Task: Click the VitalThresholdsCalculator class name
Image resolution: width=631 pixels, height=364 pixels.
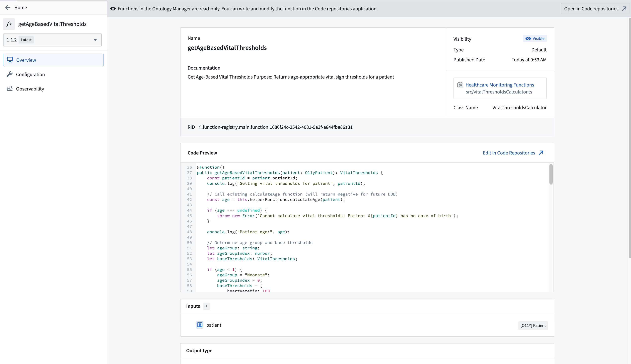Action: pos(520,107)
